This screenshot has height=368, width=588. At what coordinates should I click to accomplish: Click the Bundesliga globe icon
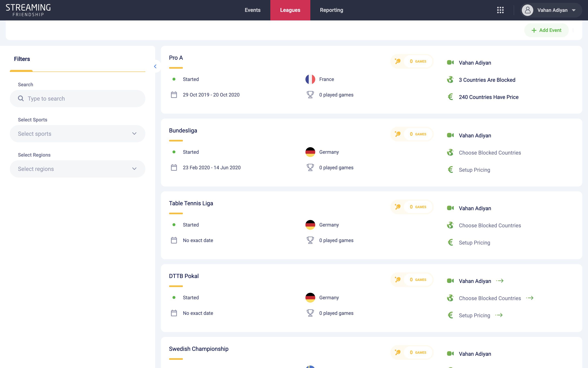[x=450, y=152]
